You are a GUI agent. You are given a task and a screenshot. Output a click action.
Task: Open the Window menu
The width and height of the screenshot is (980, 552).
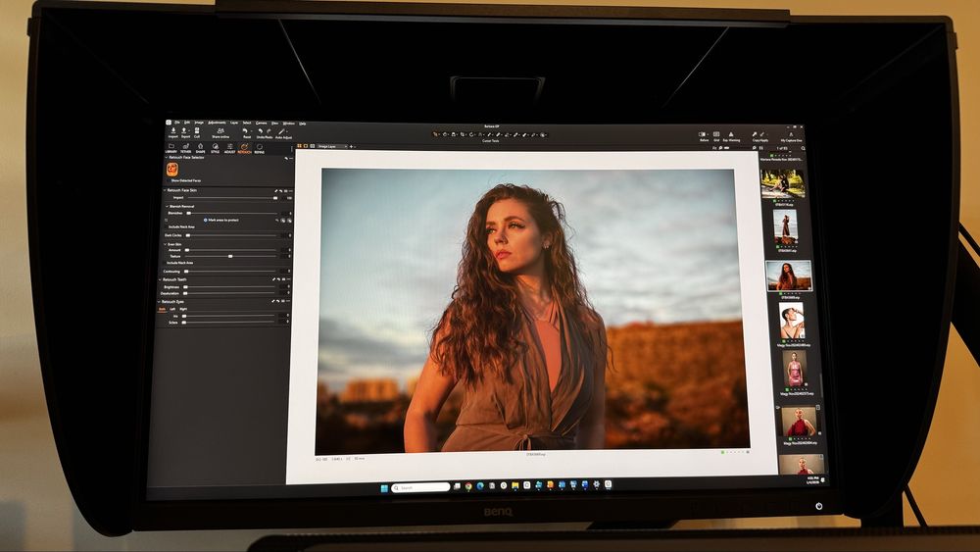pyautogui.click(x=288, y=124)
